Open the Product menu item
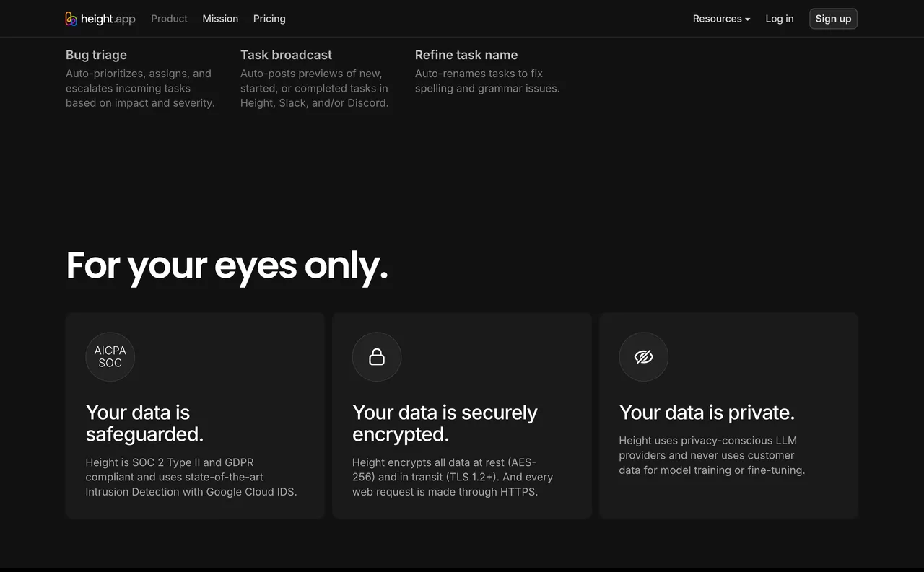 point(169,19)
